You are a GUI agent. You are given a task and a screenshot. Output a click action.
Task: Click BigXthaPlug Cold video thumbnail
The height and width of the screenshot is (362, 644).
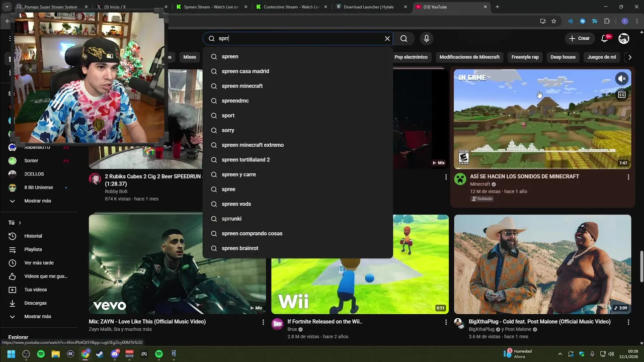[542, 264]
